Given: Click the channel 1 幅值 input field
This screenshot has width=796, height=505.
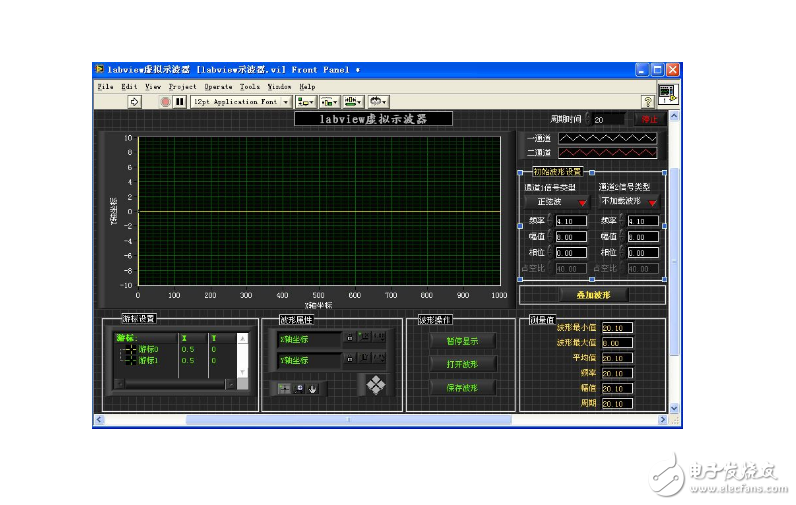Looking at the screenshot, I should (x=571, y=237).
